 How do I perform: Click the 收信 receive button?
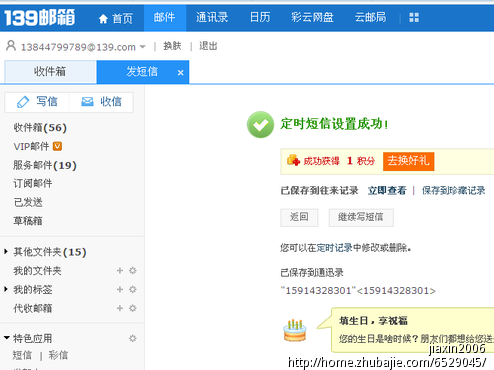tap(101, 102)
